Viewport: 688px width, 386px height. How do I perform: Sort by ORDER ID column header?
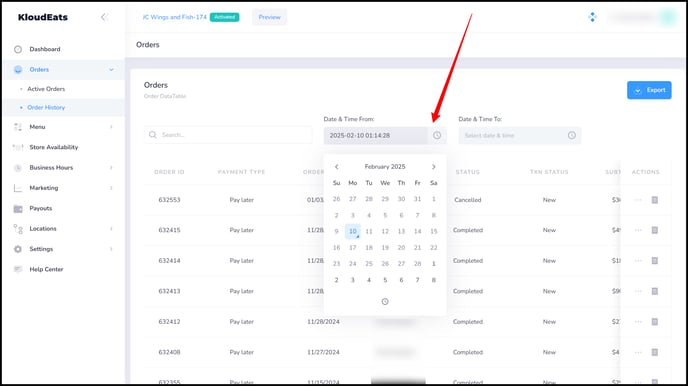169,172
